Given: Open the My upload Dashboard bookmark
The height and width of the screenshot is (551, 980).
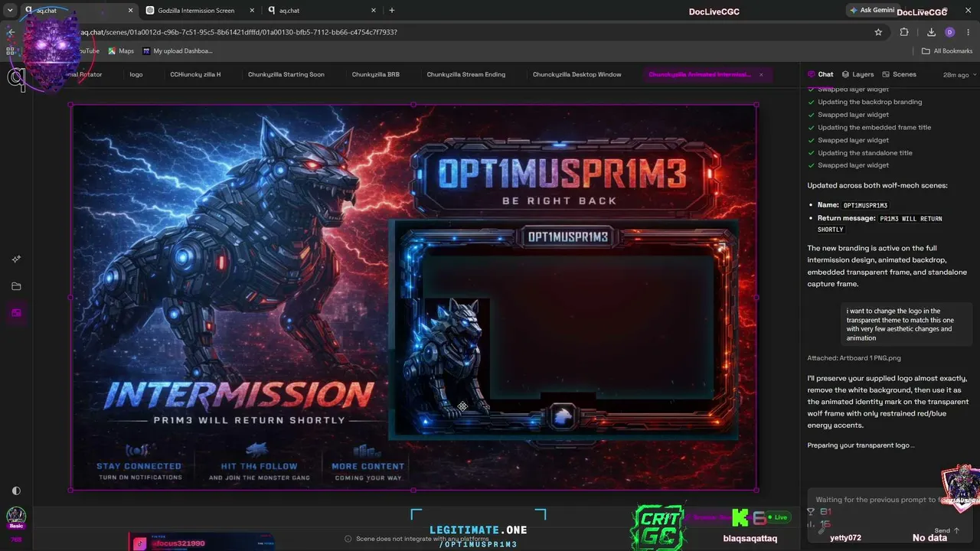Looking at the screenshot, I should click(178, 51).
